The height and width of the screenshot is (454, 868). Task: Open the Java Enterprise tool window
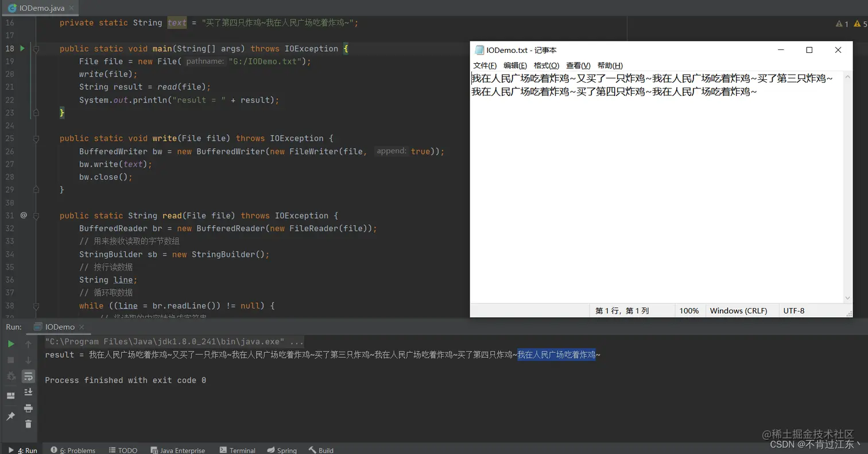pos(177,450)
